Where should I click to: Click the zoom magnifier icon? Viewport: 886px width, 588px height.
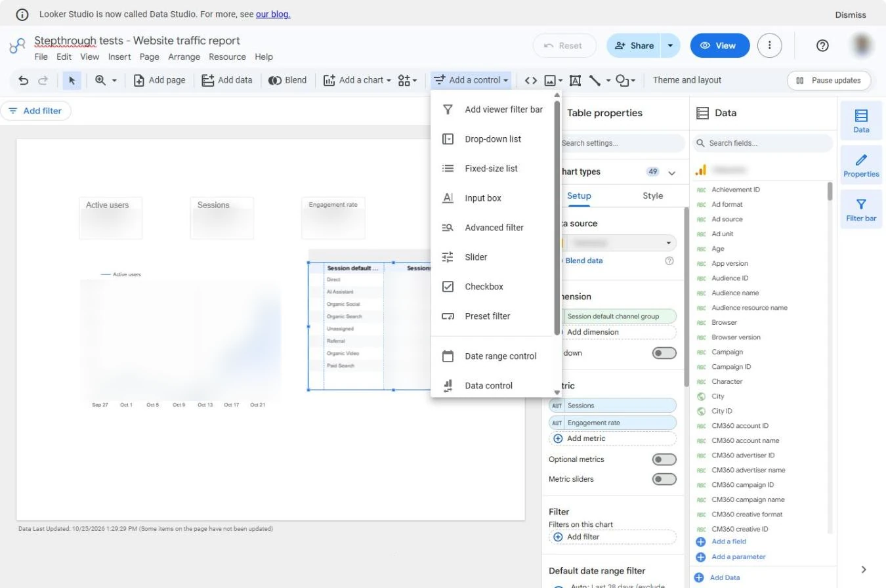tap(100, 80)
